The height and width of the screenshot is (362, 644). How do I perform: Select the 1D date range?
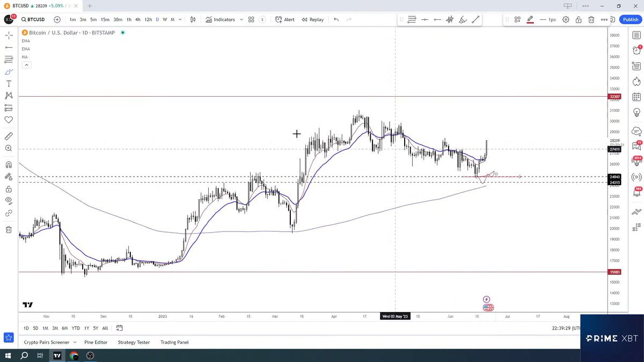[x=26, y=328]
